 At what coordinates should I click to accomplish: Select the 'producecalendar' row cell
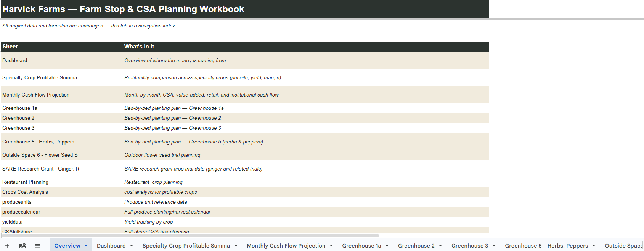point(62,212)
